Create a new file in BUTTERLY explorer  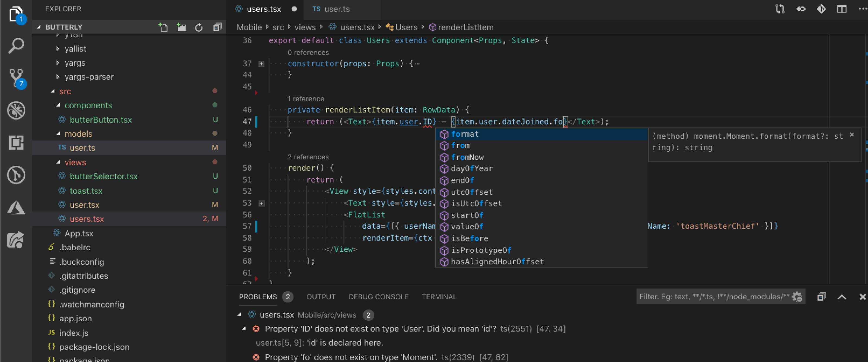tap(163, 27)
